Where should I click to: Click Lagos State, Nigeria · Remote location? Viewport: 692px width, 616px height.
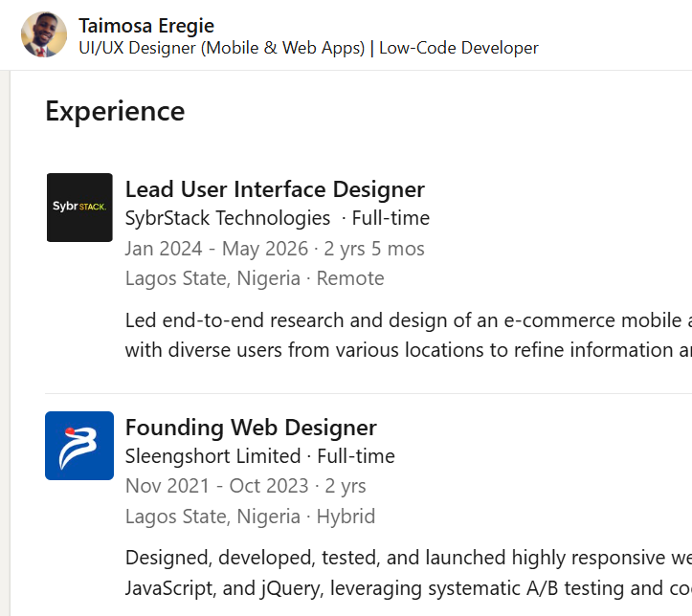pos(255,278)
